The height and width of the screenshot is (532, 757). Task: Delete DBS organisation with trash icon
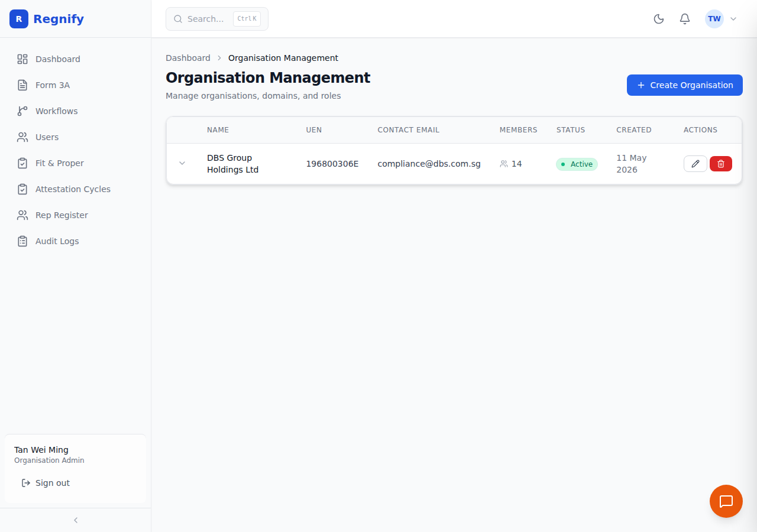point(721,164)
